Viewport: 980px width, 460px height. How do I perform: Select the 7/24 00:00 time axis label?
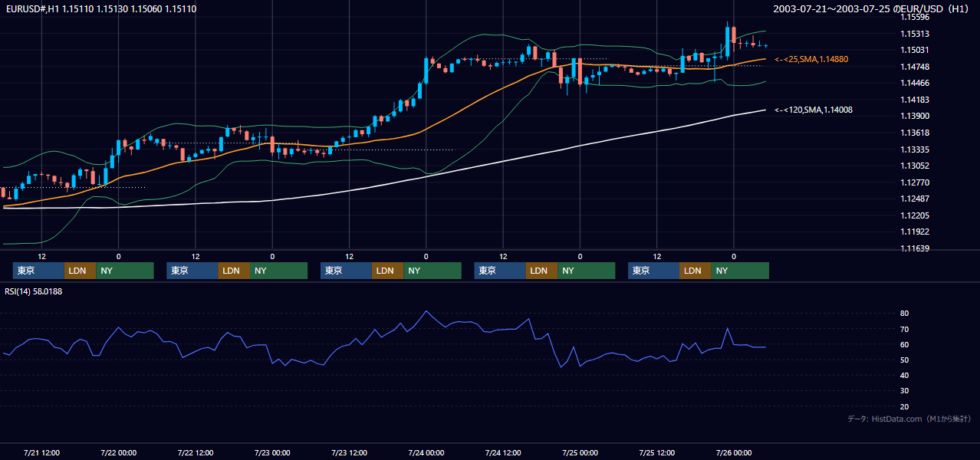[x=426, y=452]
